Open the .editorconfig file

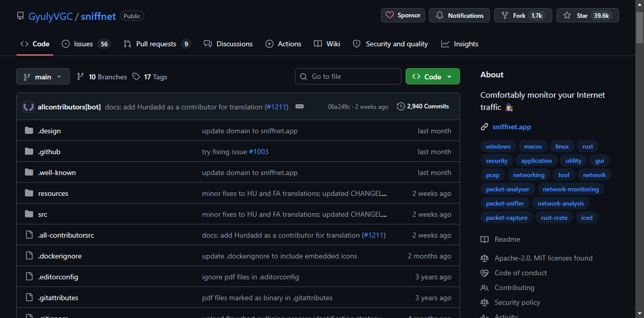pos(58,277)
